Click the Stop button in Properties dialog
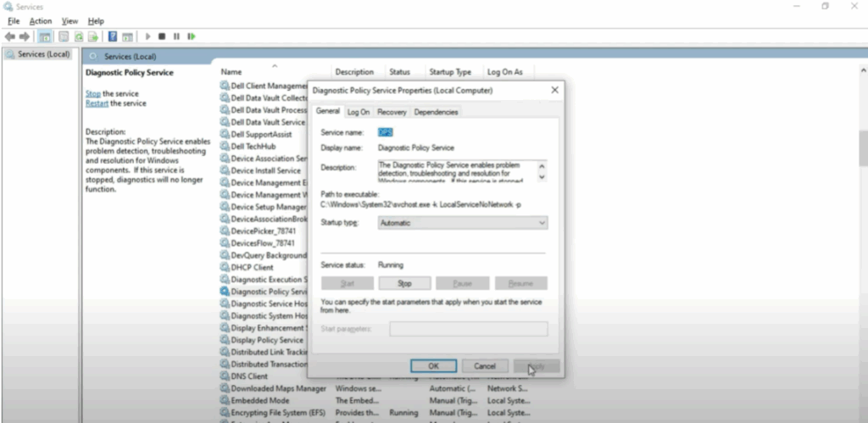 click(x=404, y=283)
